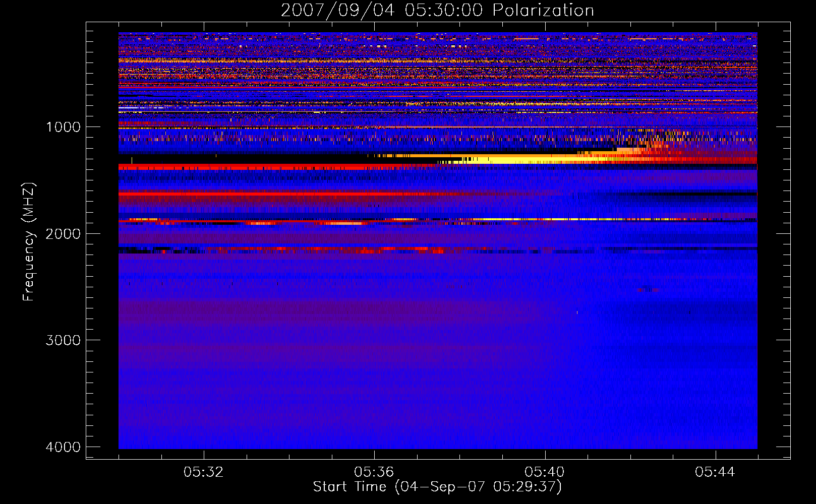Click the 2000 frequency tick label
The height and width of the screenshot is (504, 816).
coord(63,233)
